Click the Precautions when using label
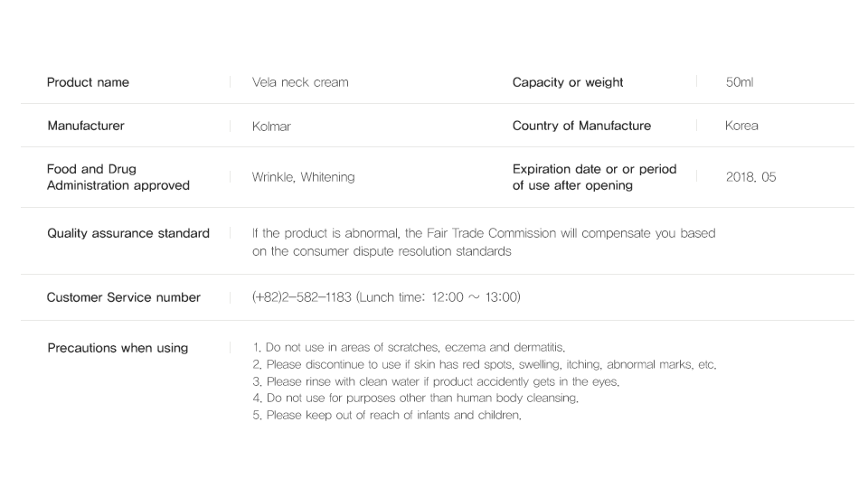The width and height of the screenshot is (868, 488). tap(118, 348)
